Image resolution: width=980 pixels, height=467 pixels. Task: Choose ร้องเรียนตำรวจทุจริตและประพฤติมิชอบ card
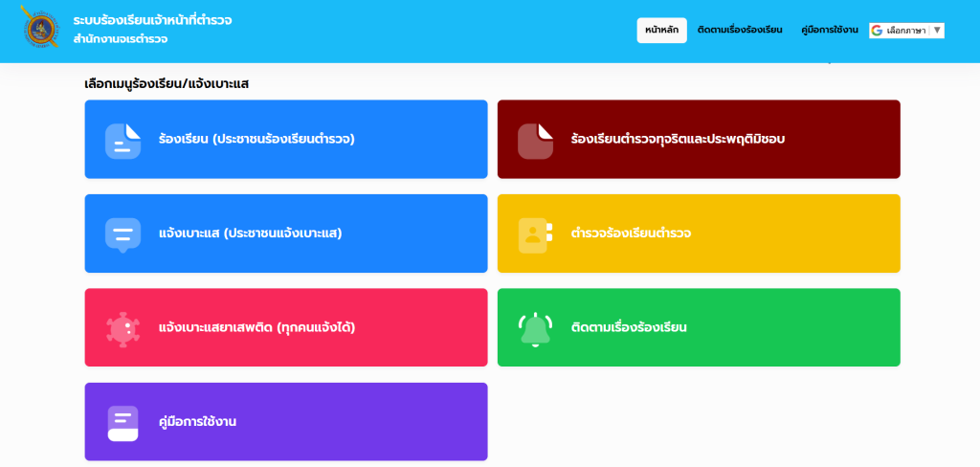tap(699, 140)
